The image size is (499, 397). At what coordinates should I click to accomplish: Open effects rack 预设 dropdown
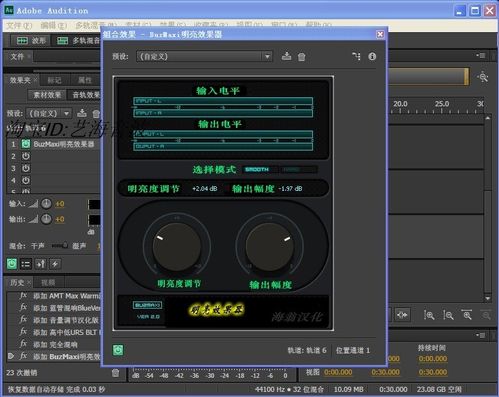coord(49,114)
